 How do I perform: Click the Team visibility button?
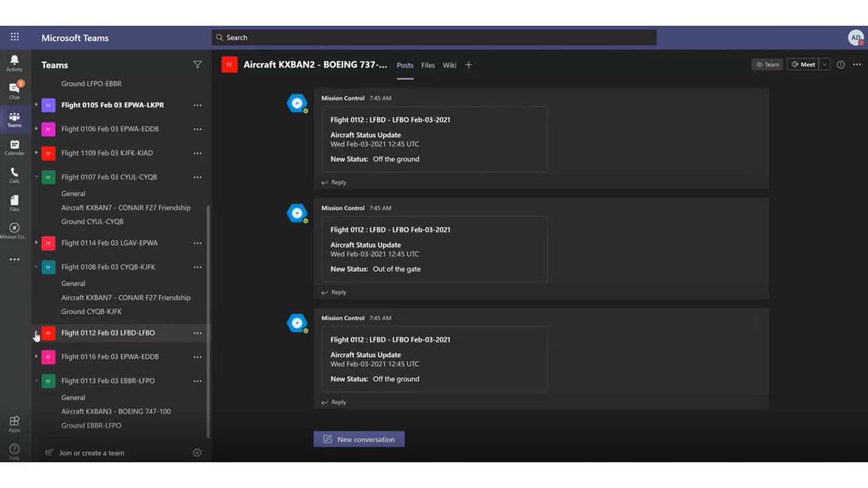tap(767, 65)
